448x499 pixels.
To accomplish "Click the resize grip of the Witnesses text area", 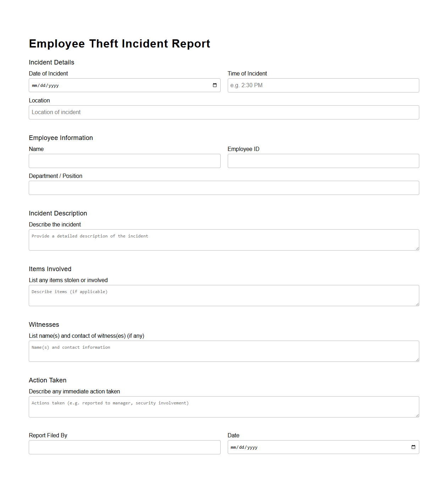I will tap(417, 360).
